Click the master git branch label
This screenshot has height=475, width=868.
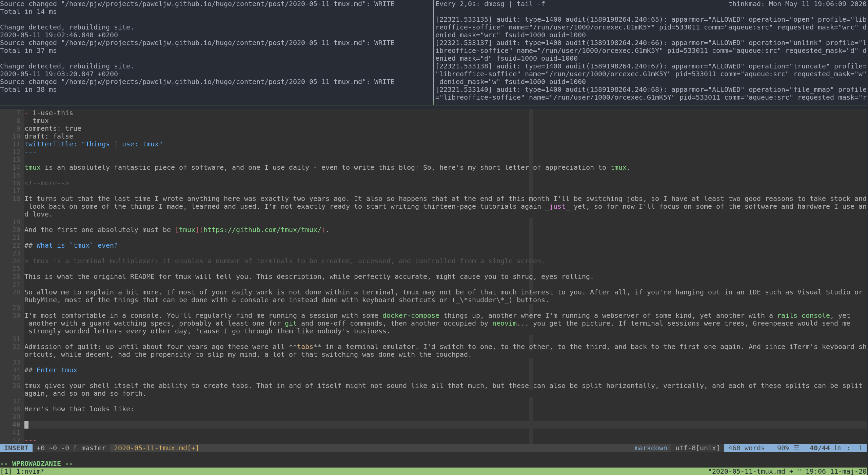[x=93, y=448]
